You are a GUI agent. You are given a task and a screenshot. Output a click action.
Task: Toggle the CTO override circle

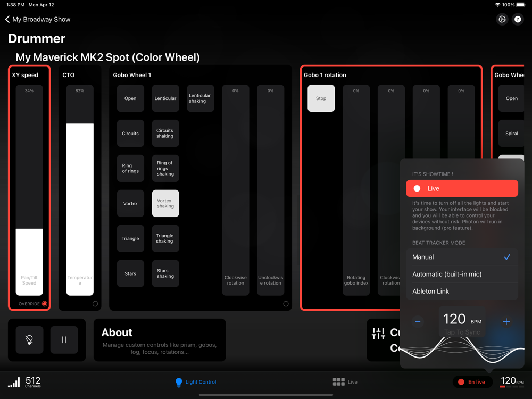pos(95,304)
